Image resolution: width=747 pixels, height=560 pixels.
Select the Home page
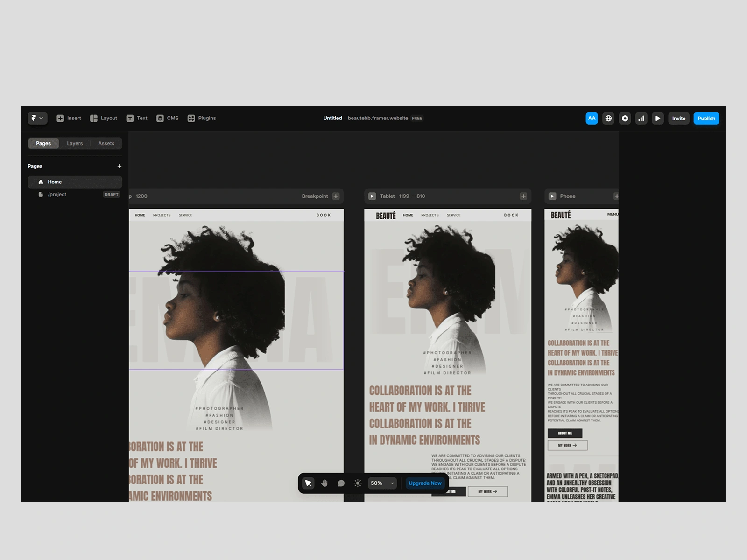tap(75, 182)
